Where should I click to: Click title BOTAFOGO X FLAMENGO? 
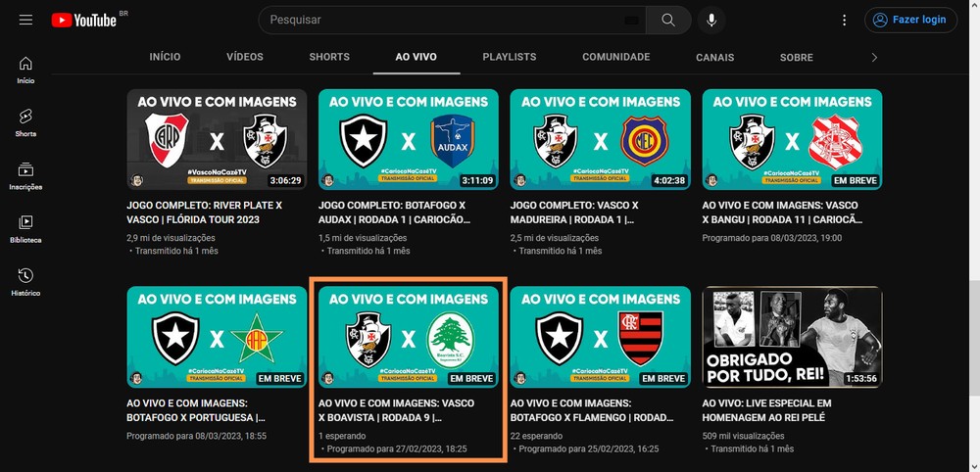coord(592,410)
